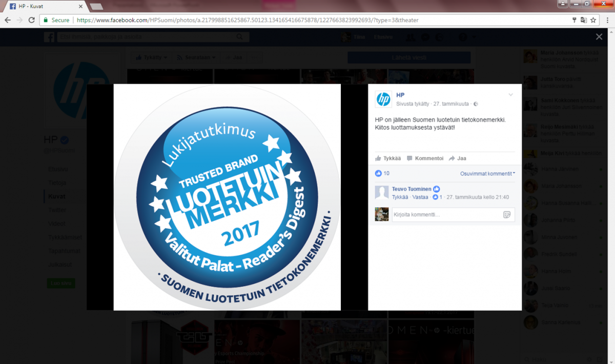
Task: Click the Facebook logo in the top bar
Action: [49, 37]
